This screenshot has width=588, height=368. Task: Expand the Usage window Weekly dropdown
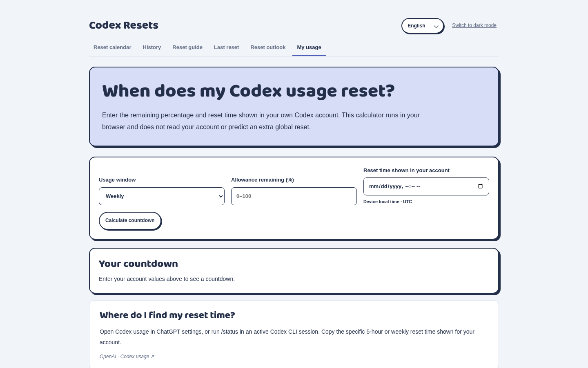(x=162, y=196)
